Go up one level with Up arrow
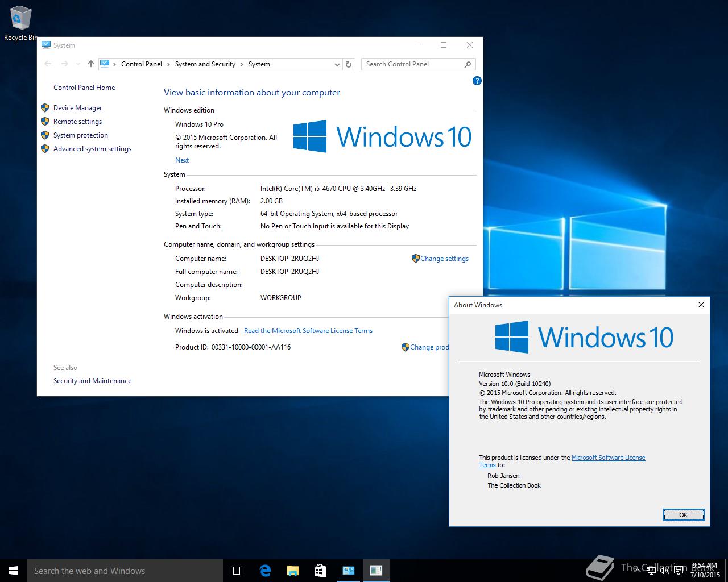This screenshot has width=728, height=582. [90, 64]
